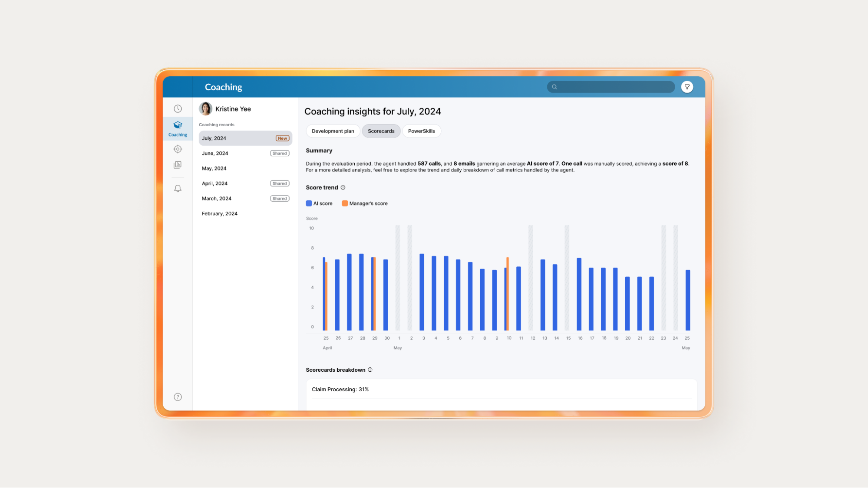Open the library documents sidebar icon
This screenshot has width=868, height=488.
178,165
